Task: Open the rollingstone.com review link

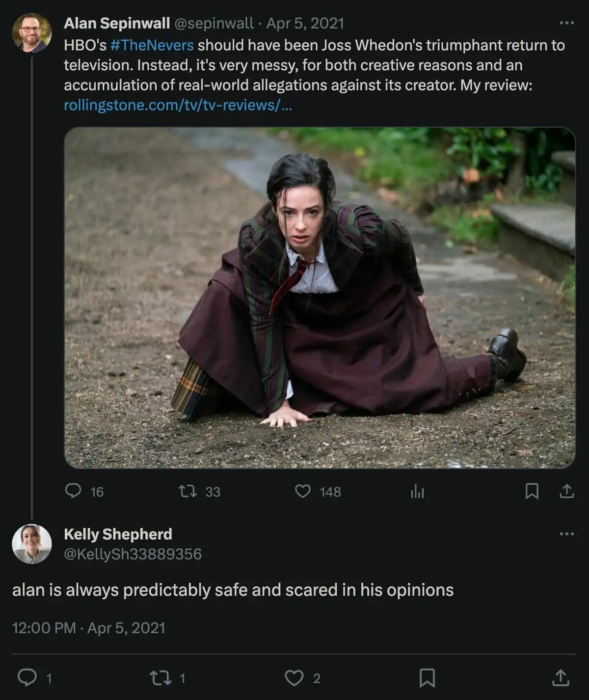Action: 178,105
